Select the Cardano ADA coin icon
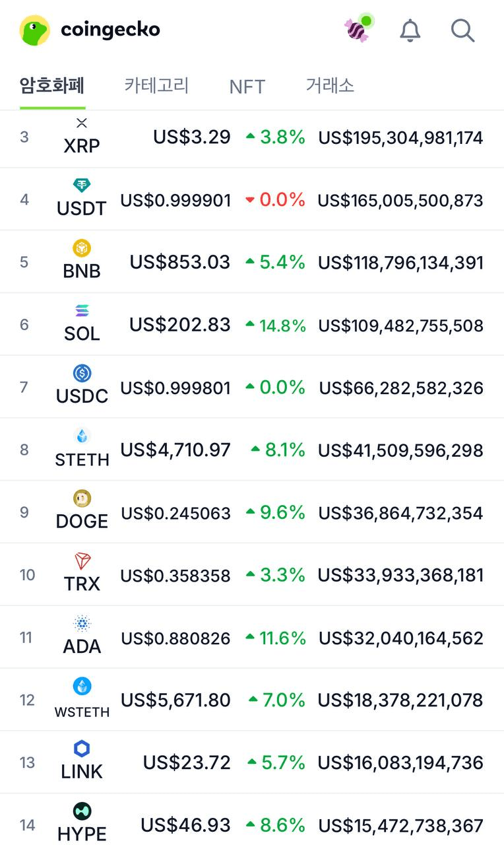The width and height of the screenshot is (504, 845). (x=82, y=623)
